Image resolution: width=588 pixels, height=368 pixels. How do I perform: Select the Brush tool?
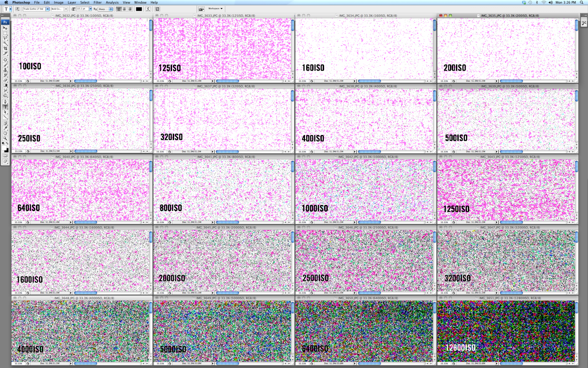coord(6,65)
